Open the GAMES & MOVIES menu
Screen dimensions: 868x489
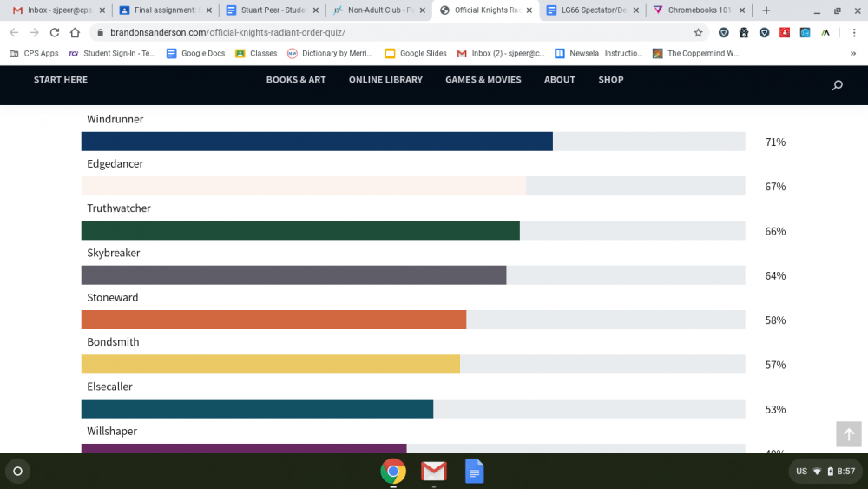[x=483, y=80]
